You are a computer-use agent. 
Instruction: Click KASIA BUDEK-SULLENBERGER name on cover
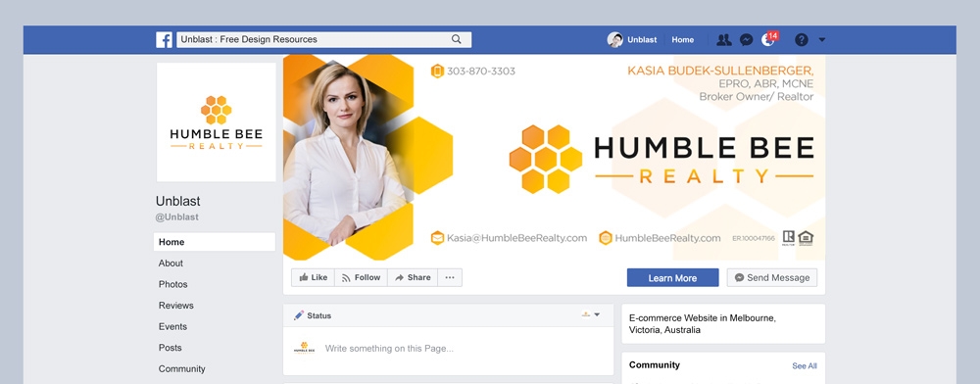coord(720,71)
